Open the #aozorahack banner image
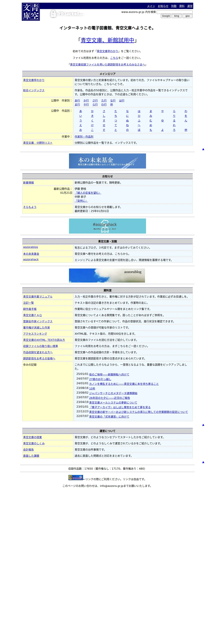The width and height of the screenshot is (215, 644). pos(107,226)
